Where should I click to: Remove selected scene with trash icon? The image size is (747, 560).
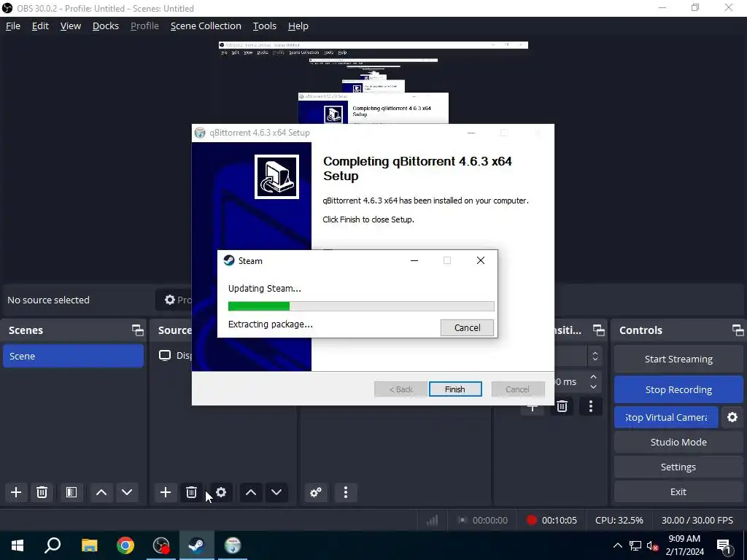click(42, 492)
